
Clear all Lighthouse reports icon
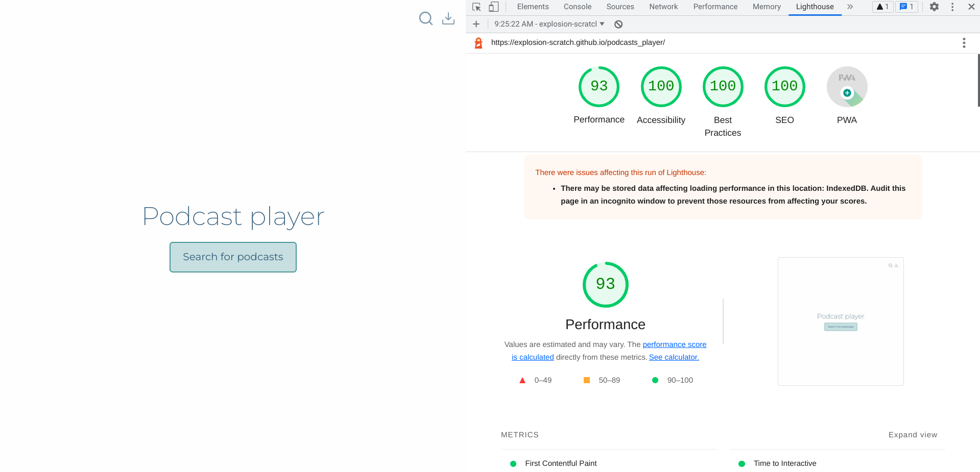coord(618,24)
